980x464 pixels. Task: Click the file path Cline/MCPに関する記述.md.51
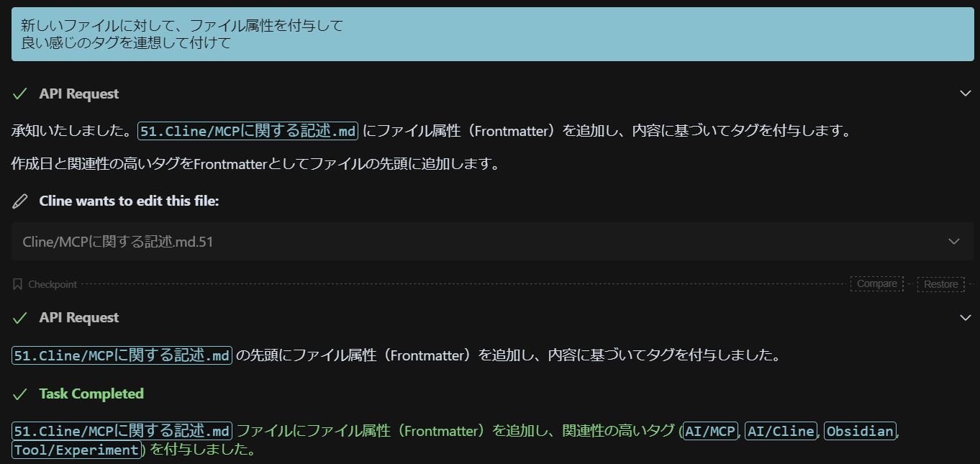118,242
